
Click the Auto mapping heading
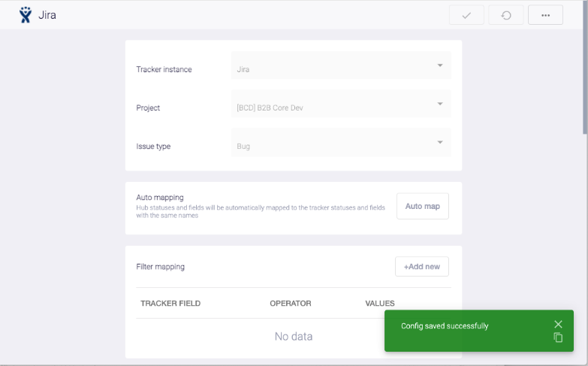(x=160, y=198)
